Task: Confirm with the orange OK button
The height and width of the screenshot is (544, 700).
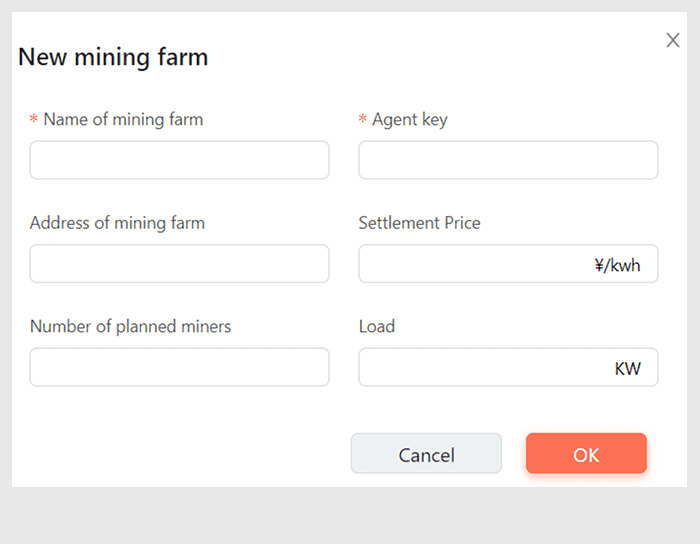Action: (586, 454)
